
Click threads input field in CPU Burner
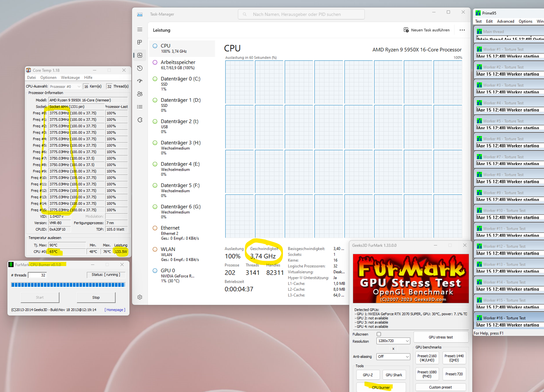37,275
